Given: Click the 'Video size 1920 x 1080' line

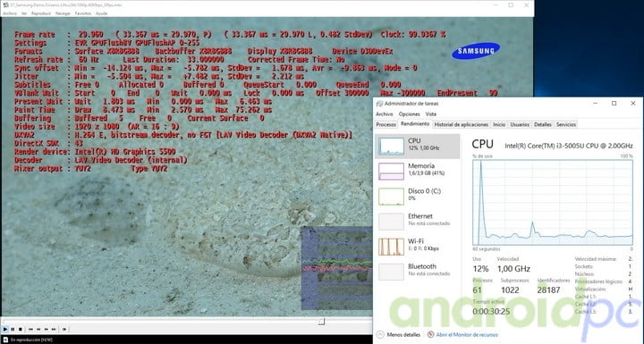Looking at the screenshot, I should click(x=97, y=127).
